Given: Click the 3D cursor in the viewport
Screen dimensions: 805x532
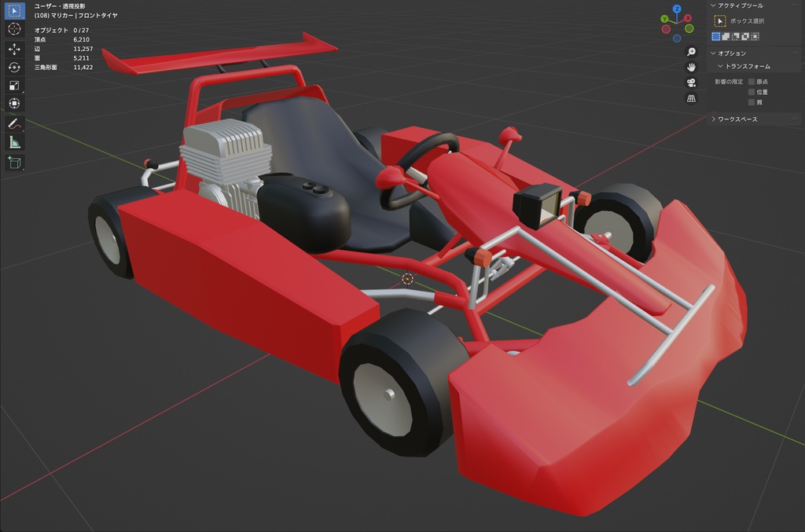Looking at the screenshot, I should click(407, 278).
